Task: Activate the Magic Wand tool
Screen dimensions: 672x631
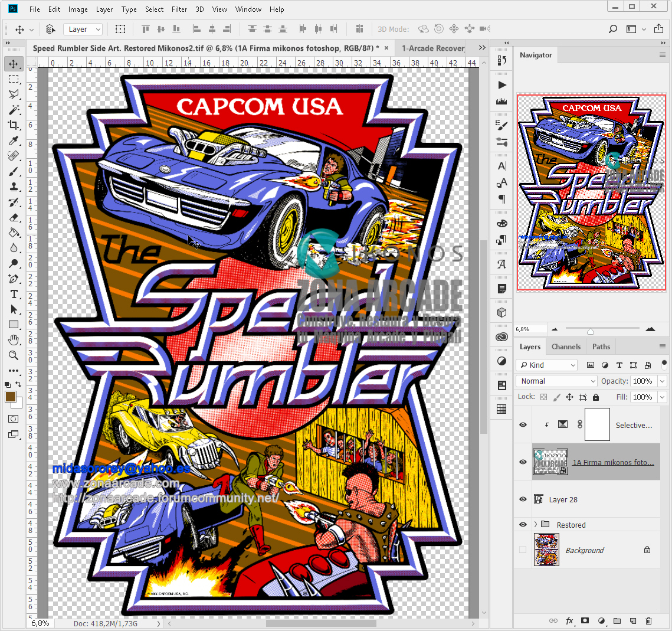Action: pos(14,110)
